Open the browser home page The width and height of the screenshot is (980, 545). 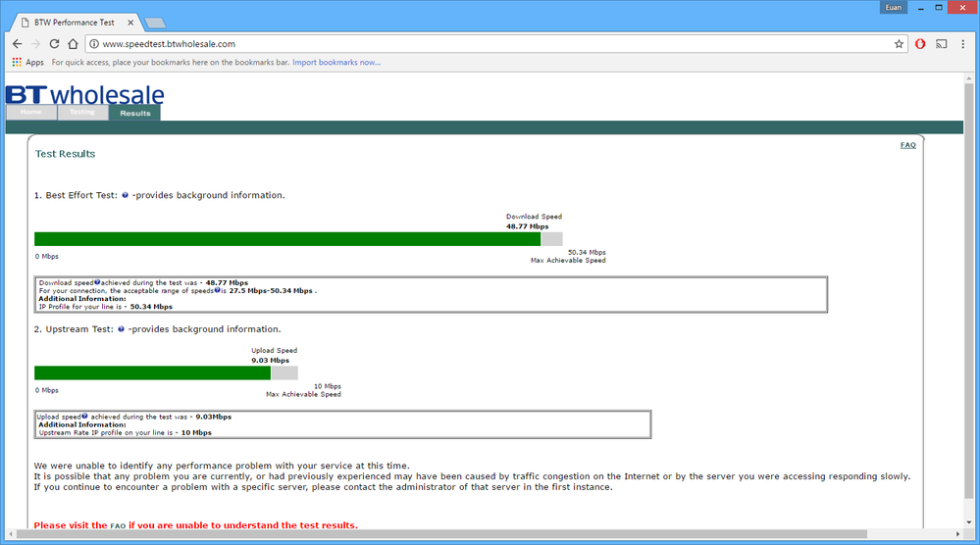click(74, 44)
